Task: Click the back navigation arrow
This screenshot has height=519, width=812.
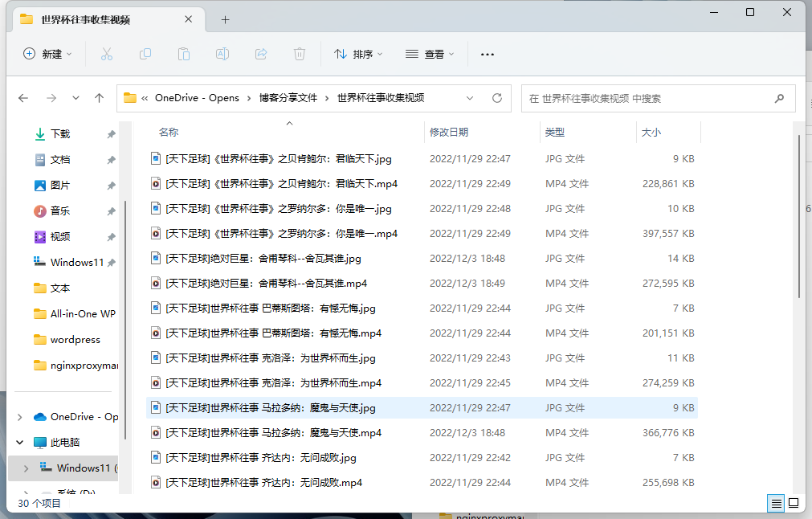Action: 24,97
